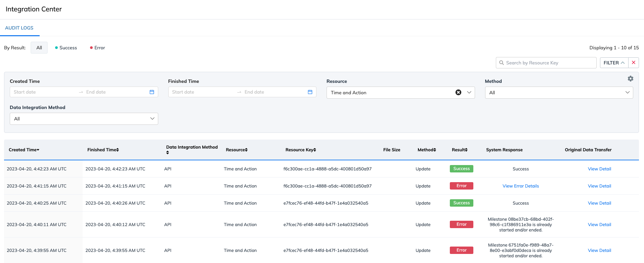
Task: Open the filter settings gear icon
Action: click(x=631, y=78)
